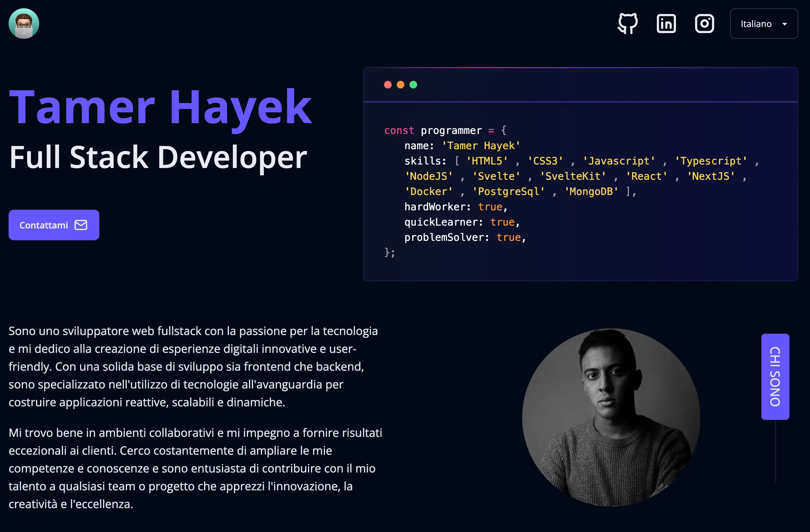
Task: Click the 'Docker' skill string
Action: tap(429, 192)
